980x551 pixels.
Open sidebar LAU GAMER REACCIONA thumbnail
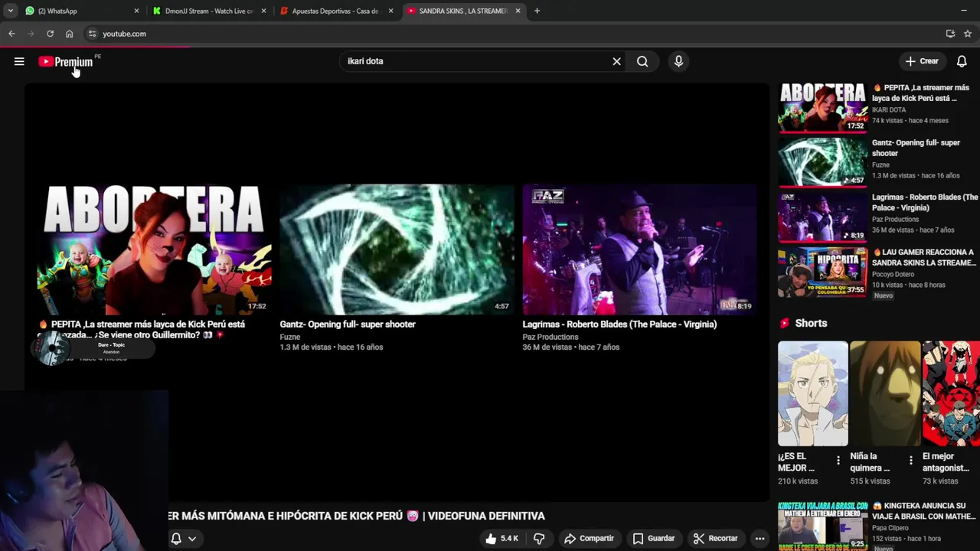tap(822, 272)
